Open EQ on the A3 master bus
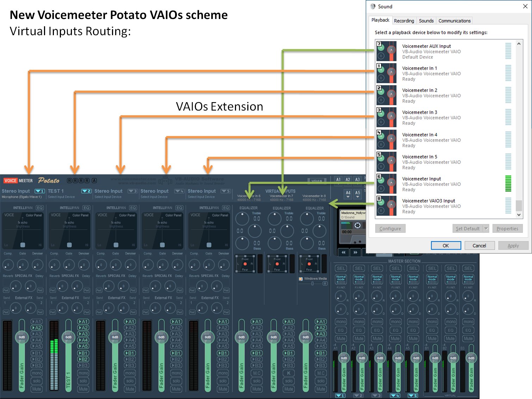The image size is (532, 399). (377, 330)
